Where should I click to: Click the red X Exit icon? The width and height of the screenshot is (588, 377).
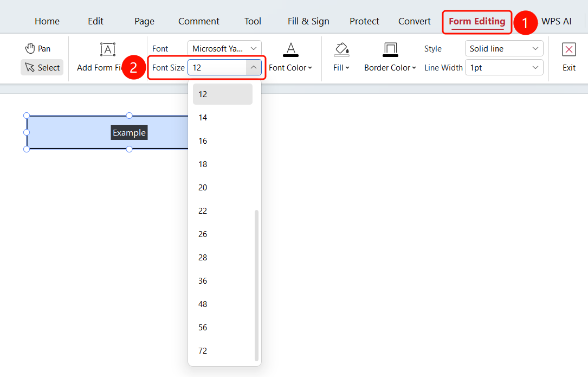tap(569, 49)
